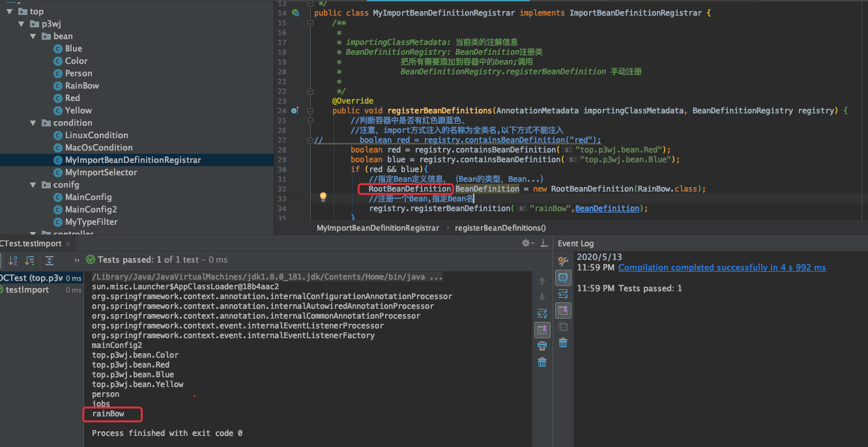Viewport: 868px width, 447px height.
Task: Click the condition package folder icon
Action: (x=46, y=123)
